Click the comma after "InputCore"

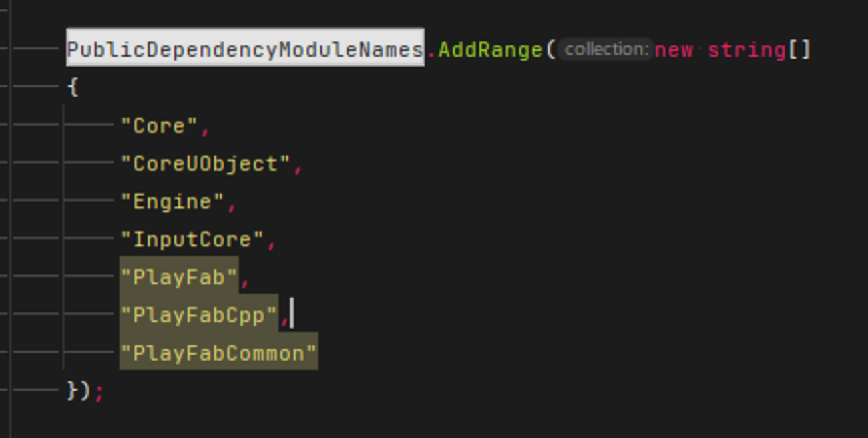pos(271,242)
